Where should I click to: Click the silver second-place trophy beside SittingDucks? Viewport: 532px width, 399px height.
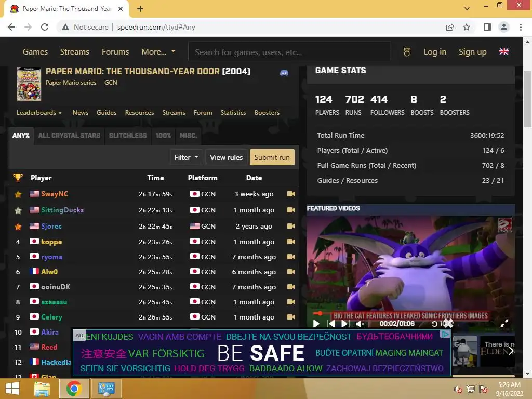18,210
